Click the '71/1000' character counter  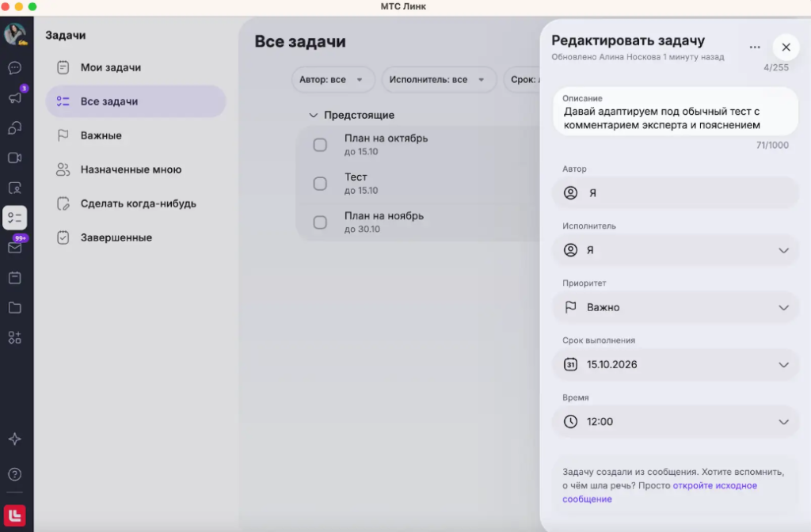click(x=772, y=146)
